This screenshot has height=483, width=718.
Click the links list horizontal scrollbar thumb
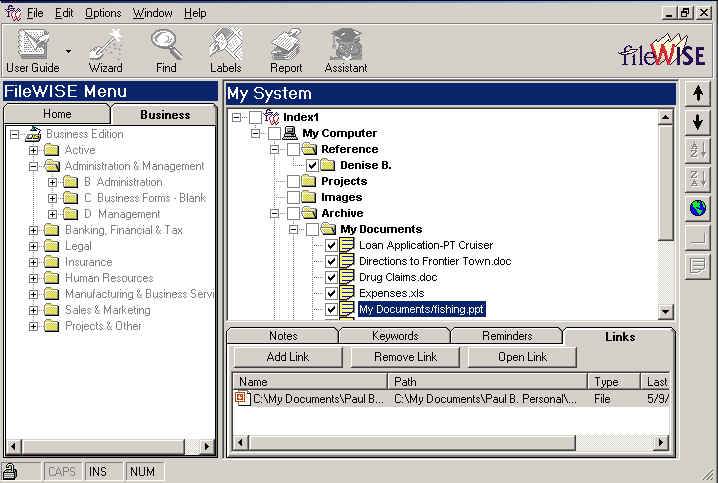click(412, 442)
